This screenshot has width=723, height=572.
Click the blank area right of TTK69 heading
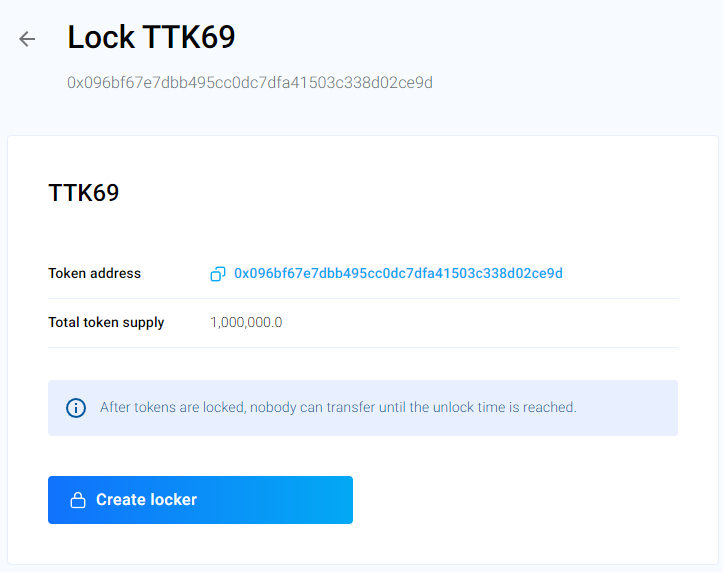coord(400,193)
